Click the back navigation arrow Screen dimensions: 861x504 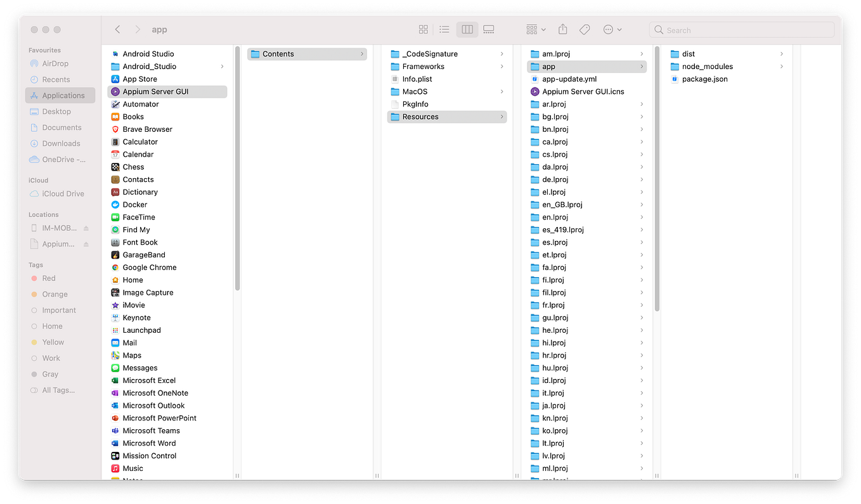[117, 29]
